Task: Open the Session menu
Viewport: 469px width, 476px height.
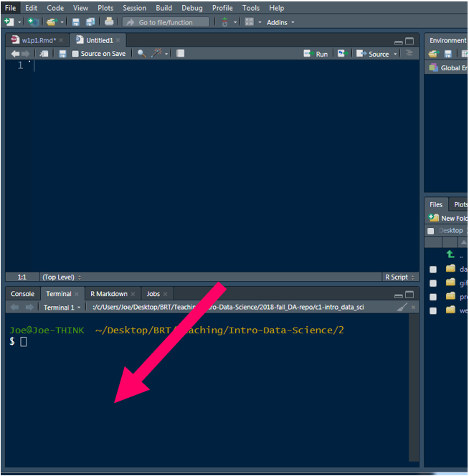Action: point(134,8)
